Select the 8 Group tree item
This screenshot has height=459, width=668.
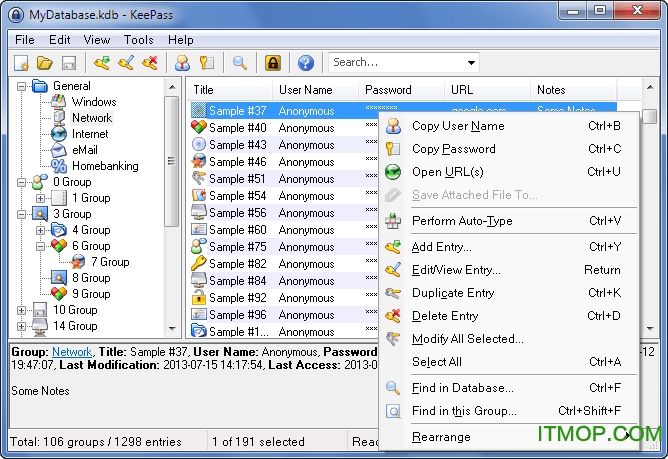tap(91, 278)
